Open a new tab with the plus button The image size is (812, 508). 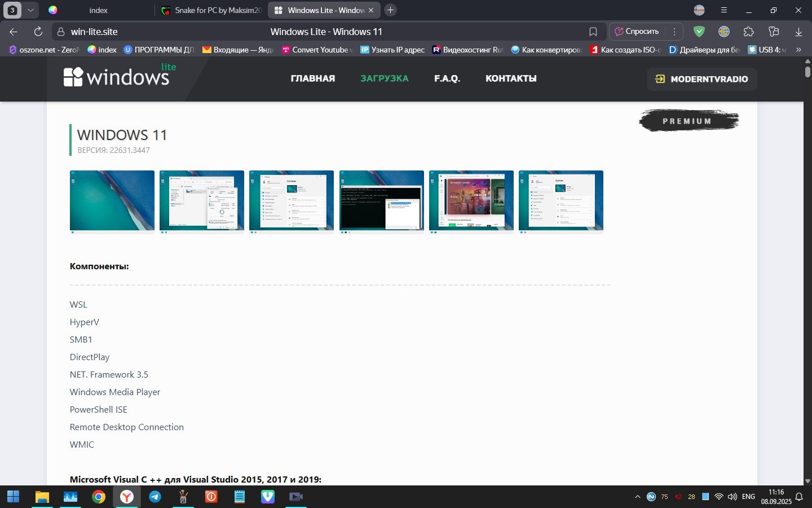[x=390, y=10]
